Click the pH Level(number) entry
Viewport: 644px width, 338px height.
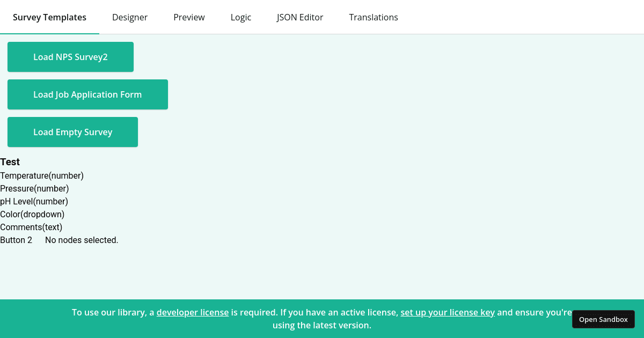[x=34, y=201]
